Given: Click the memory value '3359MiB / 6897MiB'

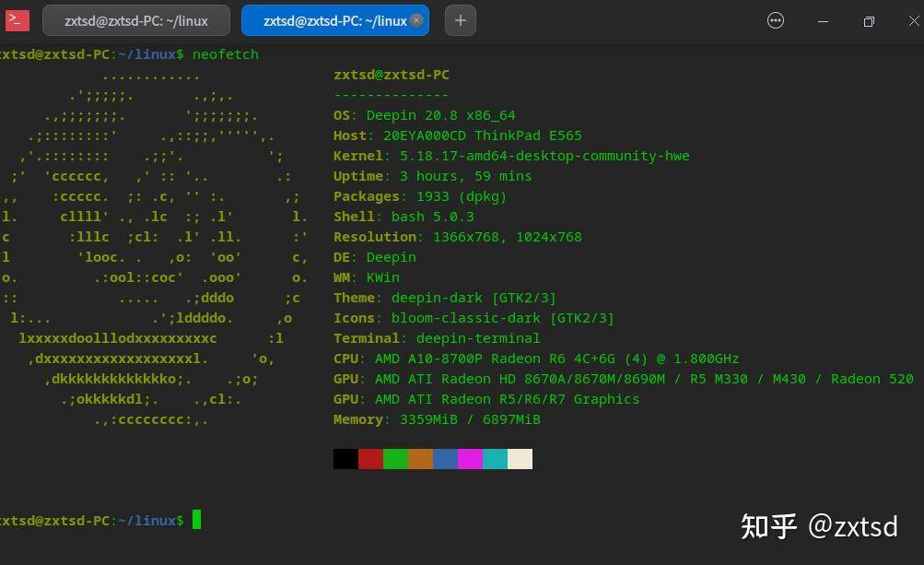Looking at the screenshot, I should coord(470,419).
